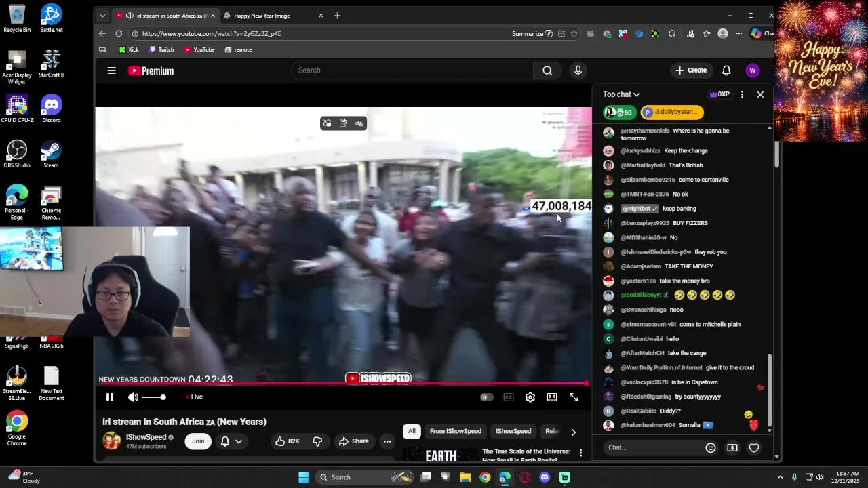Open the remote bookmark
Viewport: 868px width, 488px height.
click(x=238, y=49)
